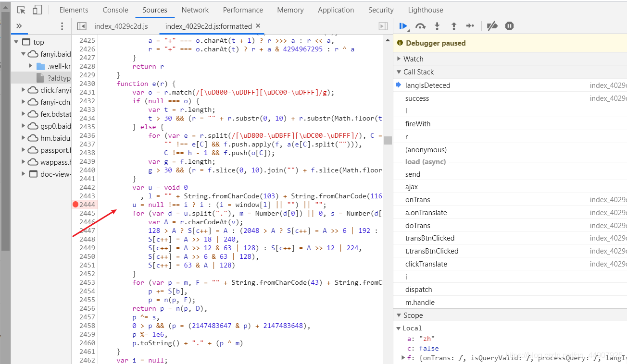Toggle the device toolbar icon
The image size is (627, 364).
pyautogui.click(x=38, y=10)
